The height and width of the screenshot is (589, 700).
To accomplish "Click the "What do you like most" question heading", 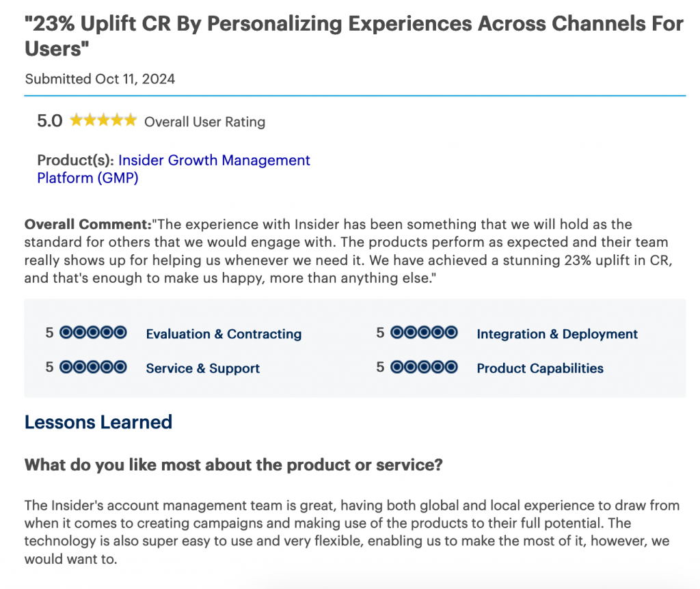I will tap(233, 465).
